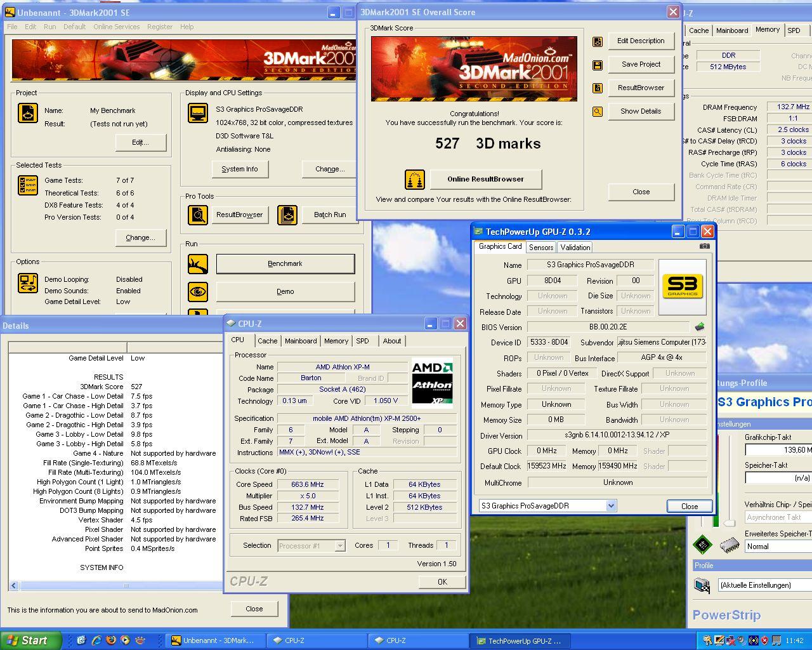Click the GPU-Z BIOS save chip icon
This screenshot has height=650, width=812.
tap(700, 327)
